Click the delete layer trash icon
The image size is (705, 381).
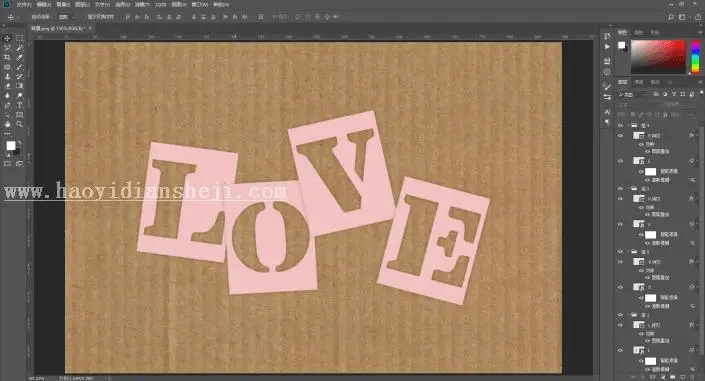click(x=691, y=377)
